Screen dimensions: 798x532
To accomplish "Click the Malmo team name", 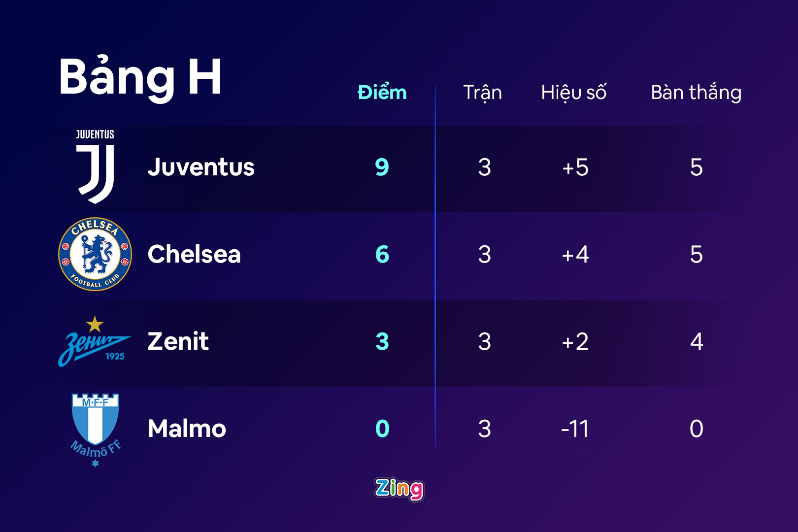I will tap(187, 429).
